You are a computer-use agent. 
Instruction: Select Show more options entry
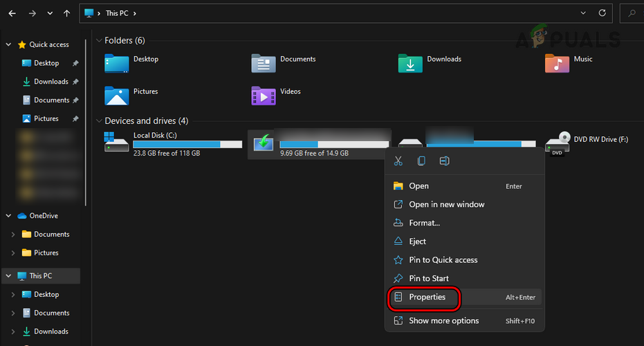click(x=443, y=320)
